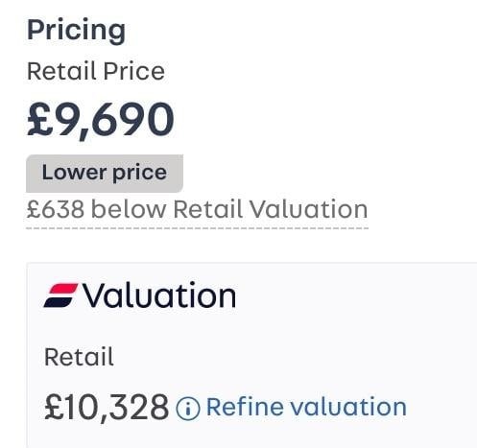Click the pound sign of the £10,328 valuation
Screen dimensions: 477x448
coord(54,407)
